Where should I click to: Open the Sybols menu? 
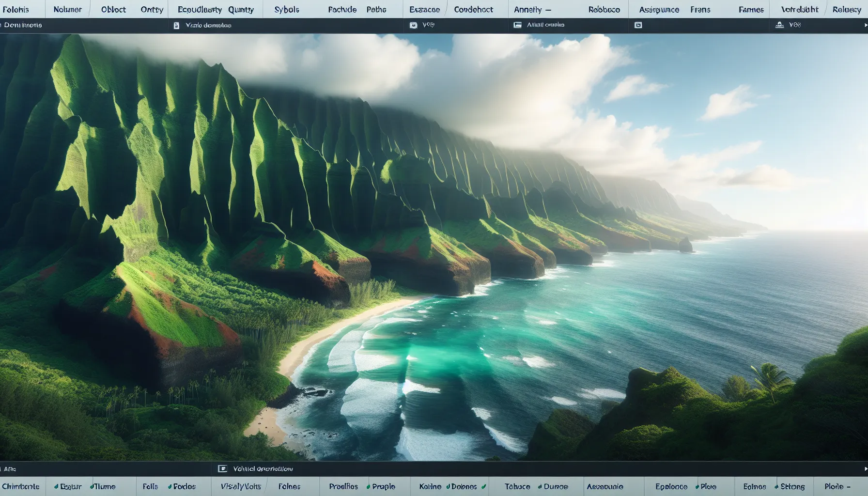286,10
